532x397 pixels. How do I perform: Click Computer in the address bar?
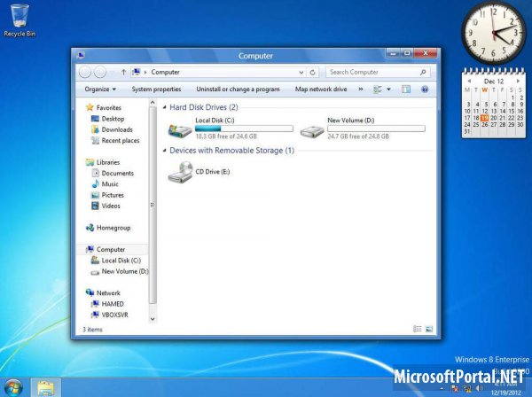point(165,72)
